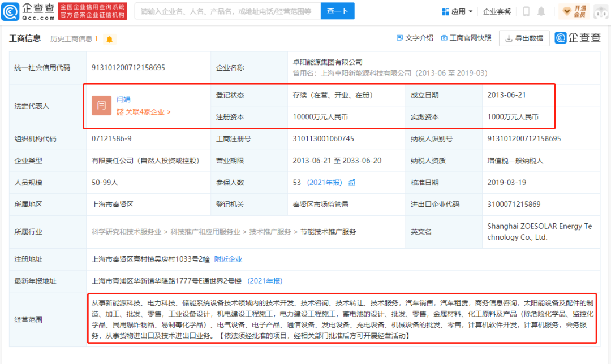611x364 pixels.
Task: Click the legal representative name 闫娟
Action: click(123, 99)
